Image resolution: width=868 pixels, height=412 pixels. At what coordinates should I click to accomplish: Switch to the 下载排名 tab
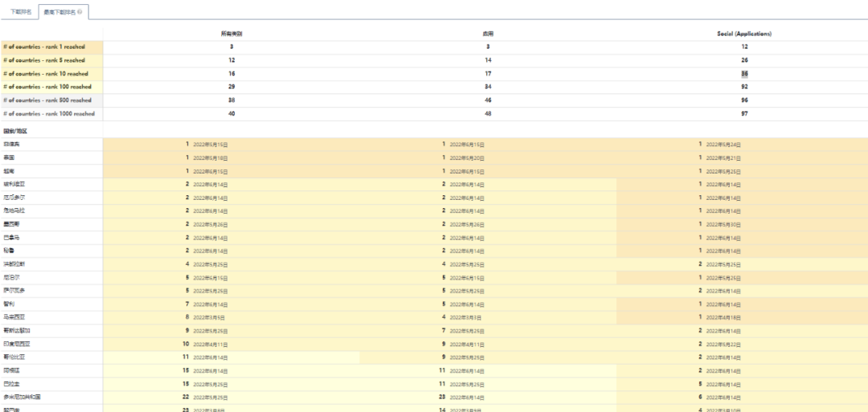pos(22,12)
